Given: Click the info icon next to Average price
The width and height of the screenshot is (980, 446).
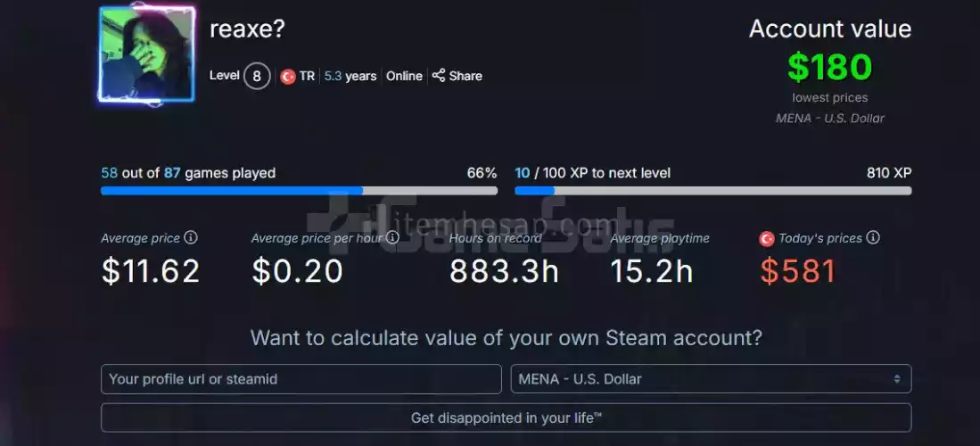Looking at the screenshot, I should pyautogui.click(x=191, y=238).
